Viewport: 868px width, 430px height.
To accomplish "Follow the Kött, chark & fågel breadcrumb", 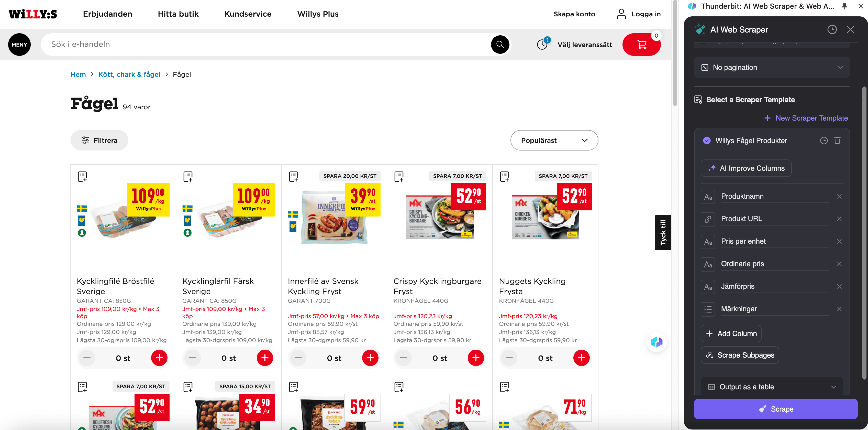I will tap(129, 74).
